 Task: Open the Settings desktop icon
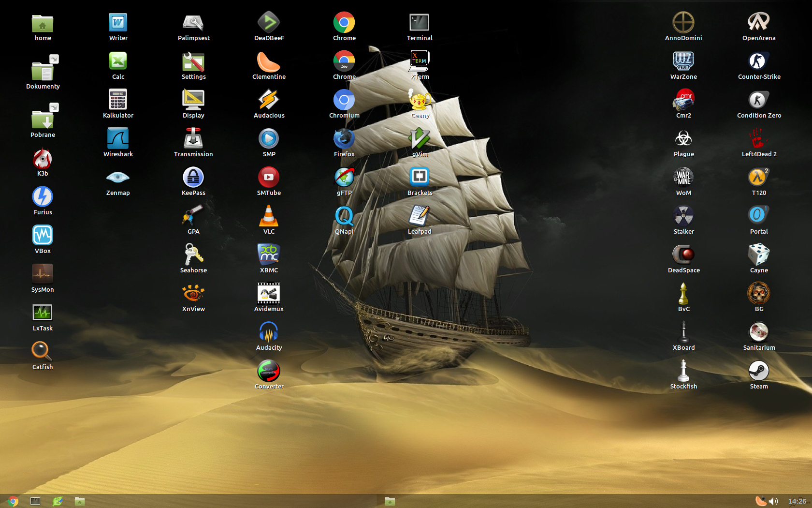193,61
